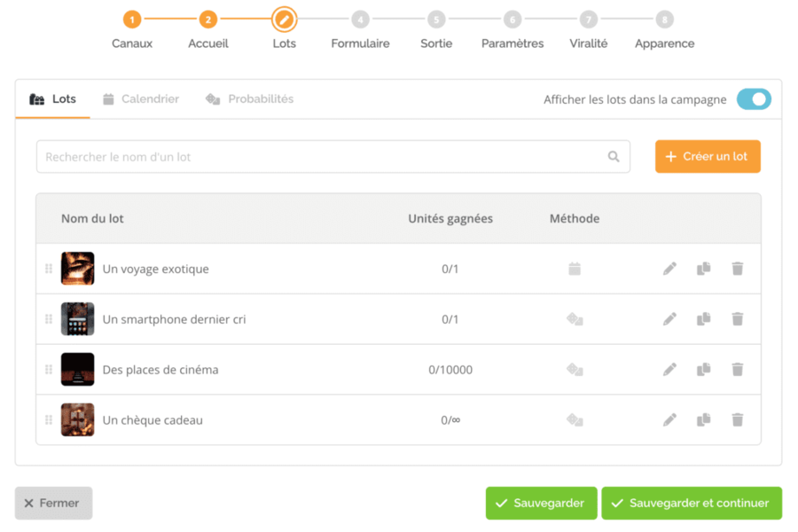The height and width of the screenshot is (532, 798).
Task: Click the dice method icon for smartphone lot
Action: 575,318
